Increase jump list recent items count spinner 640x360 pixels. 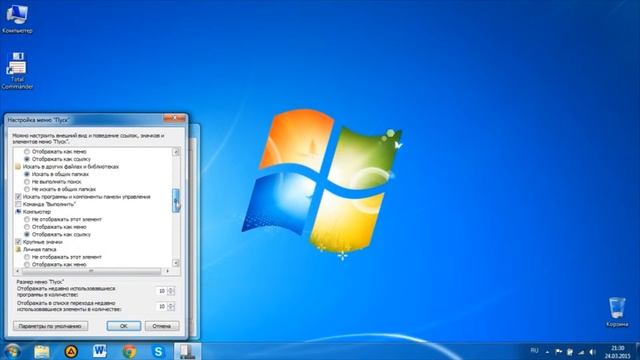171,304
